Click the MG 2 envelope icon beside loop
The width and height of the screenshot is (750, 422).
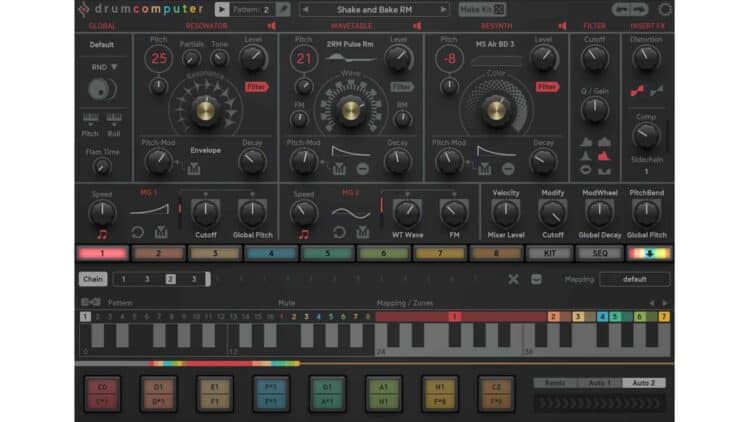pyautogui.click(x=363, y=233)
